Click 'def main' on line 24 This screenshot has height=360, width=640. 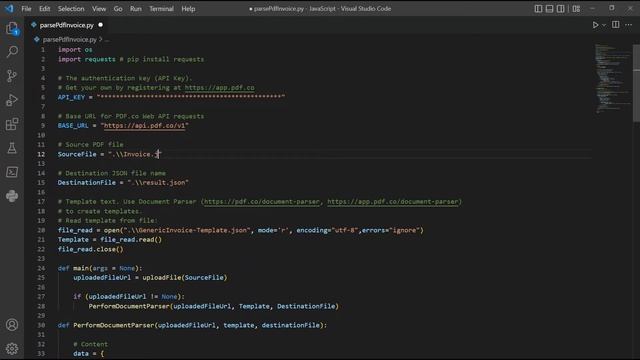tap(73, 268)
